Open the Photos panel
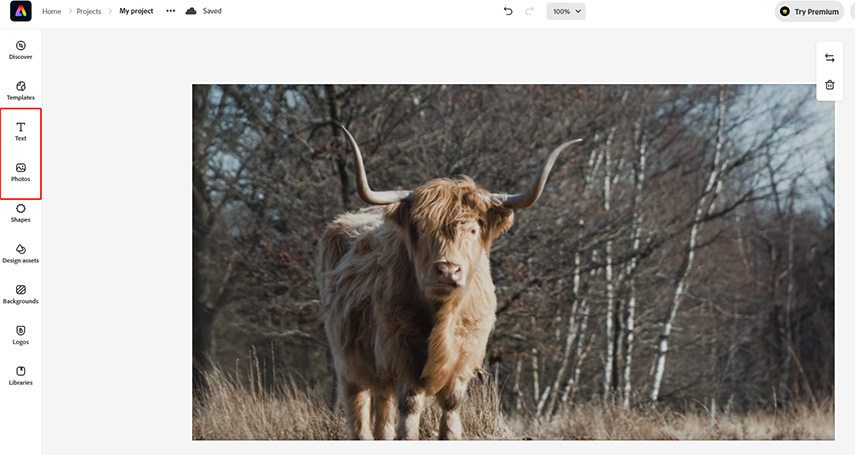The height and width of the screenshot is (455, 855). pyautogui.click(x=20, y=172)
